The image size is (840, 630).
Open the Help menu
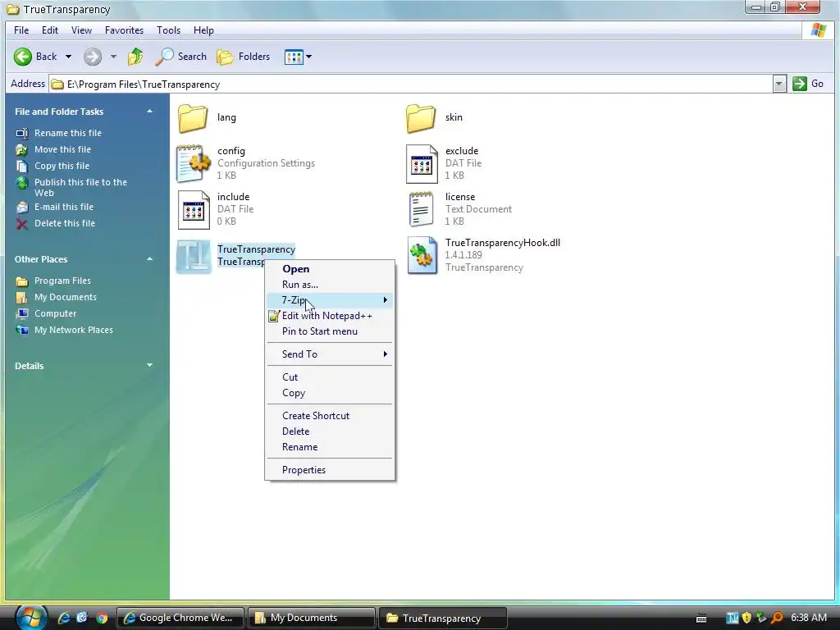tap(203, 30)
